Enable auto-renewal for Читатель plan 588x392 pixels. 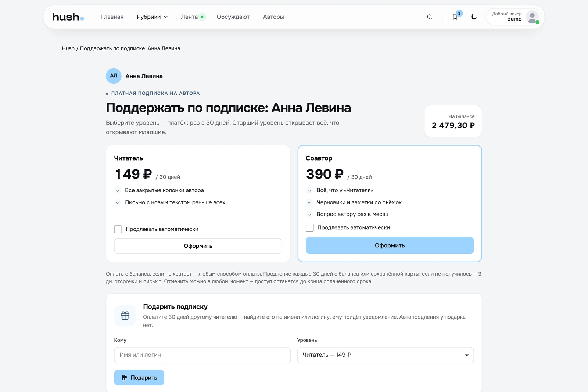(118, 229)
